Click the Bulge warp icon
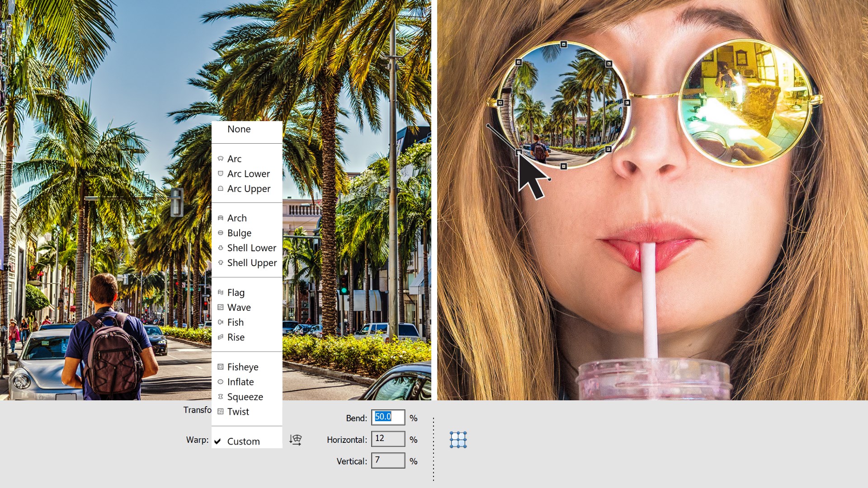The height and width of the screenshot is (488, 868). [221, 233]
